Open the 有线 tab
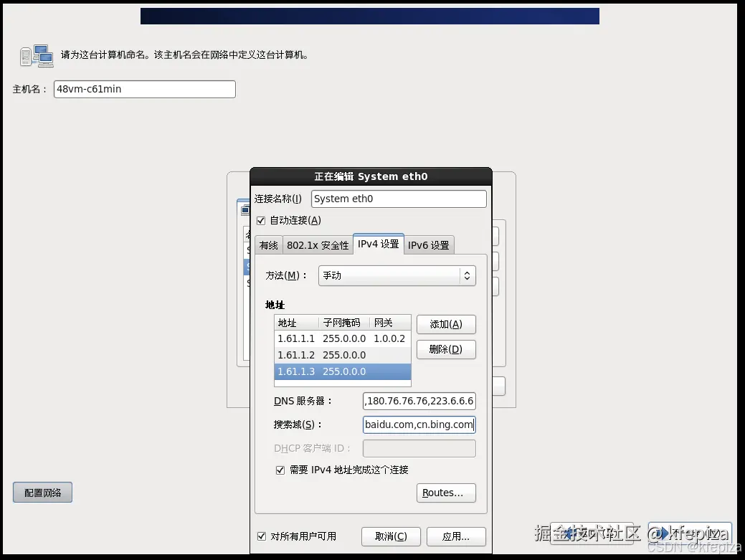Screen dimensions: 745x560 tap(269, 245)
